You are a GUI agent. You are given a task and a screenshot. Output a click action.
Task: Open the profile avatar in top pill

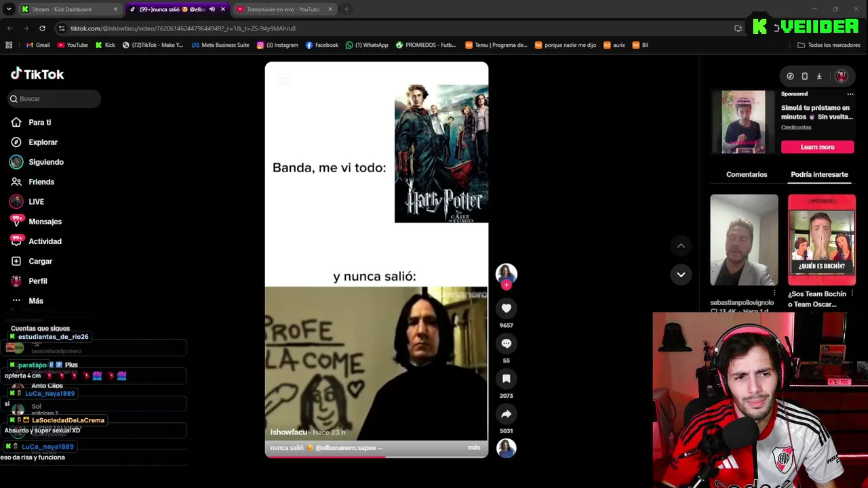pyautogui.click(x=841, y=77)
